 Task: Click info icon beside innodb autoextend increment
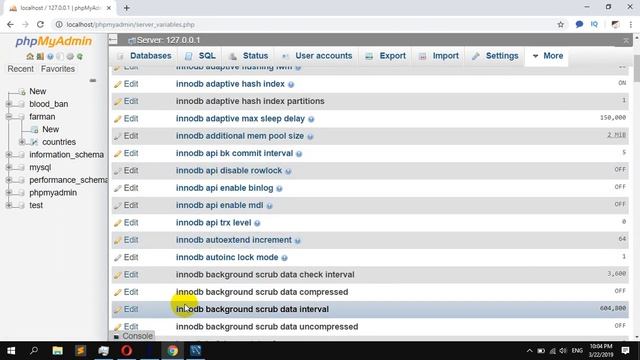click(x=298, y=240)
